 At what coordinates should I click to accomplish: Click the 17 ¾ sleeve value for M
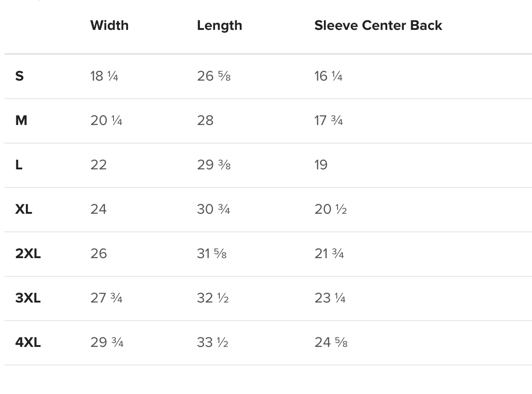click(x=328, y=120)
